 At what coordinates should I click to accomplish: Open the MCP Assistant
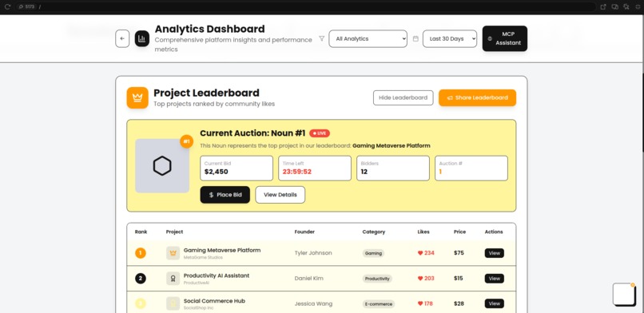tap(505, 38)
